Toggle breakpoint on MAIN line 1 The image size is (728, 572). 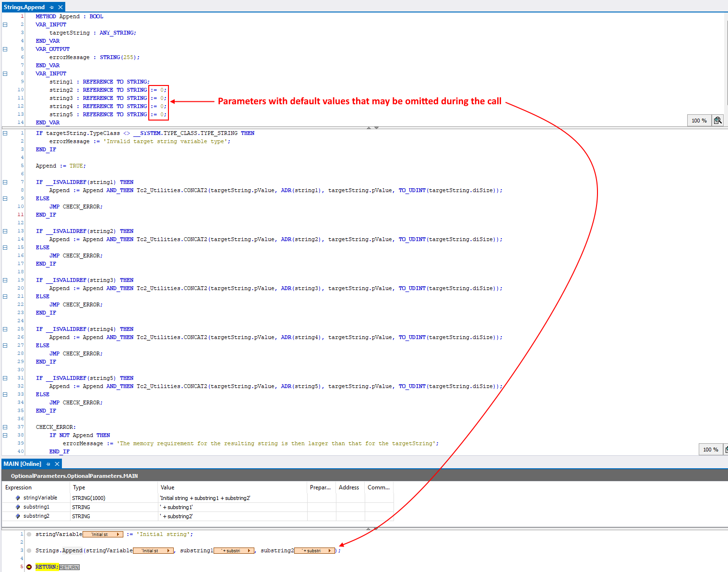(29, 534)
